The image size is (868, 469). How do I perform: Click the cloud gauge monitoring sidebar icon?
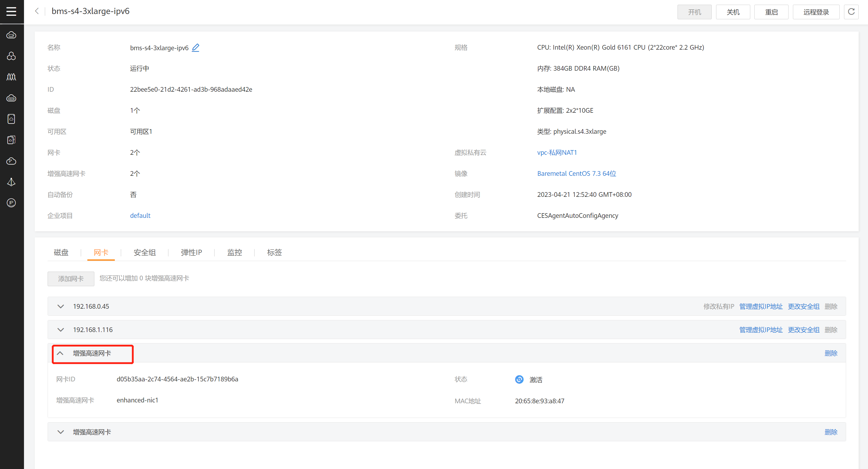[x=11, y=161]
